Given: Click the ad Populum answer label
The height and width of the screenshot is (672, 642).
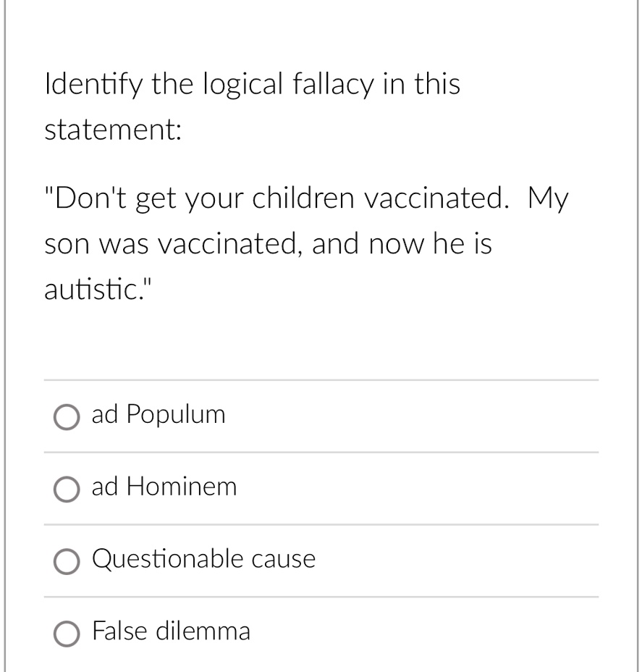Looking at the screenshot, I should tap(158, 415).
